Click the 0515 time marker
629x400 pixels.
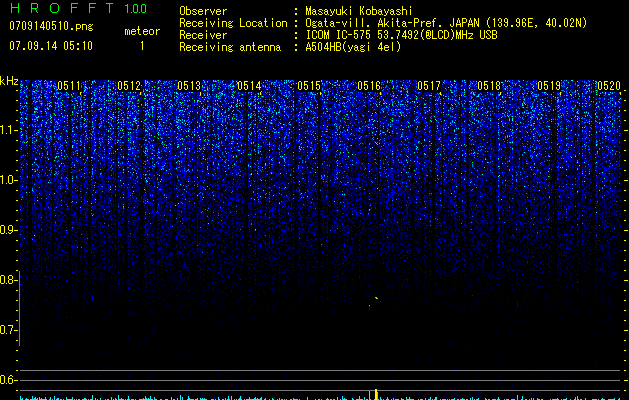309,86
